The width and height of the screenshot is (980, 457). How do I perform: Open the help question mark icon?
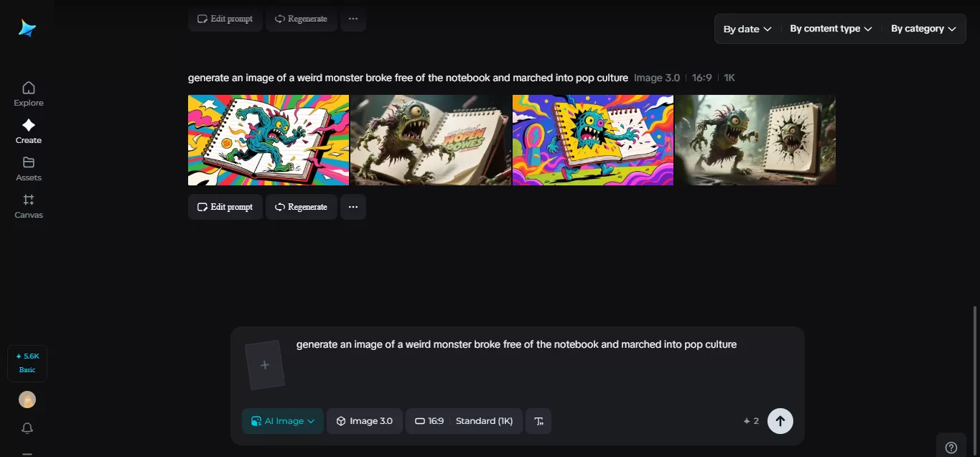point(951,447)
